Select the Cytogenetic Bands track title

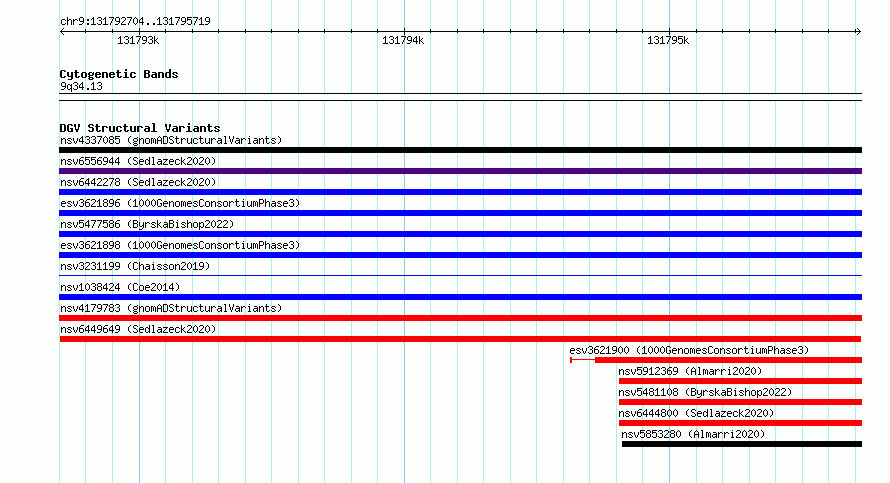(119, 74)
